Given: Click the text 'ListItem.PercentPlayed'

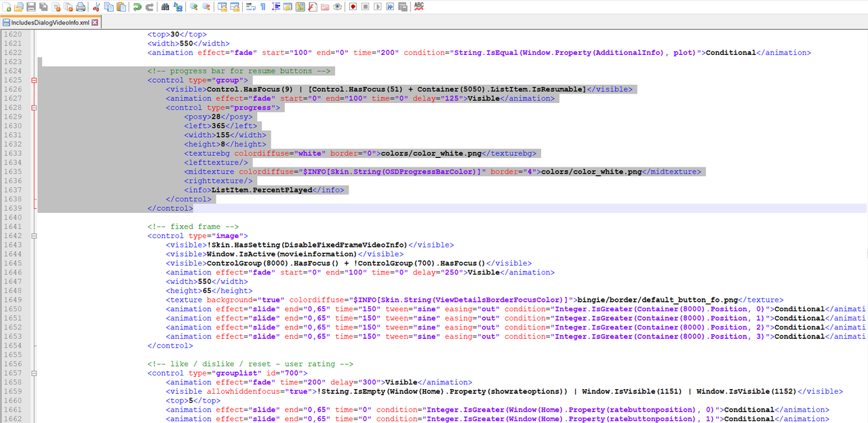Looking at the screenshot, I should click(262, 190).
